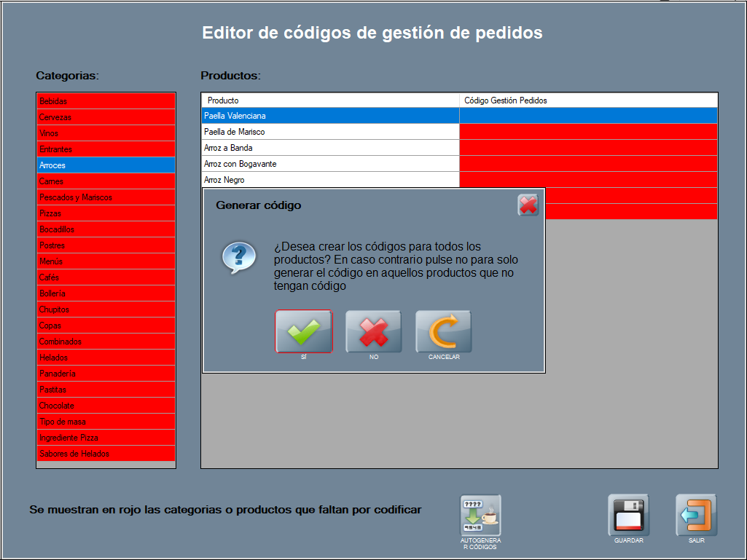Click the red code cell for Arroz Negro

(588, 180)
